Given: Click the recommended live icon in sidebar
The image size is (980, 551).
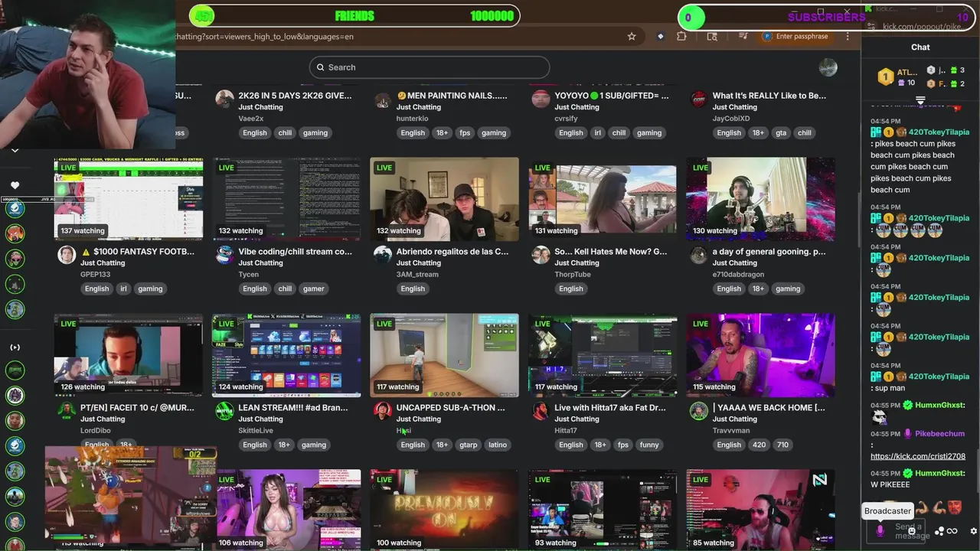Looking at the screenshot, I should (15, 347).
